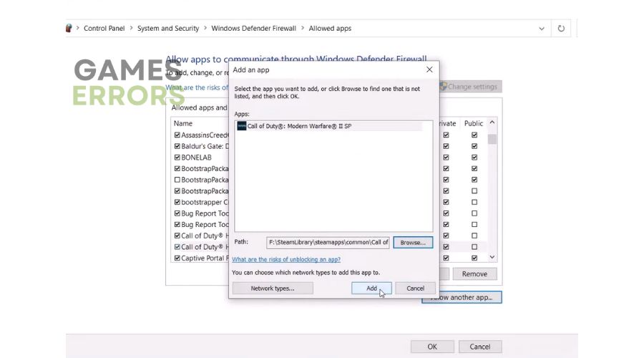Toggle Private checkbox for BONELAB row

click(x=446, y=158)
